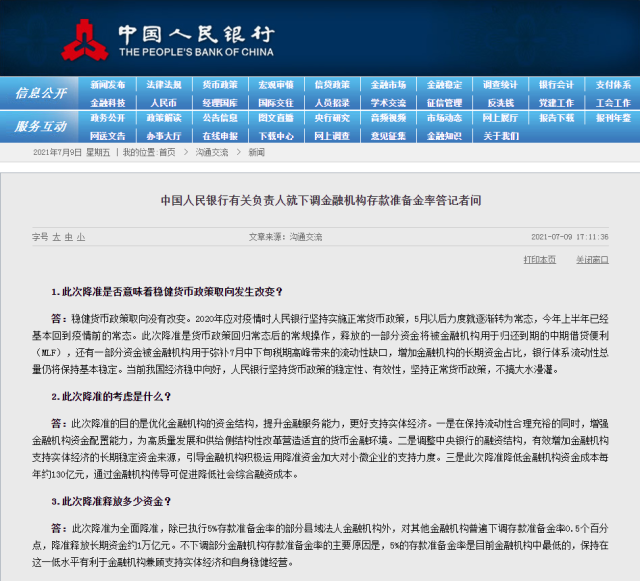Viewport: 640px width, 581px height.
Task: Click the 关闭窗口 close window link
Action: tap(592, 260)
